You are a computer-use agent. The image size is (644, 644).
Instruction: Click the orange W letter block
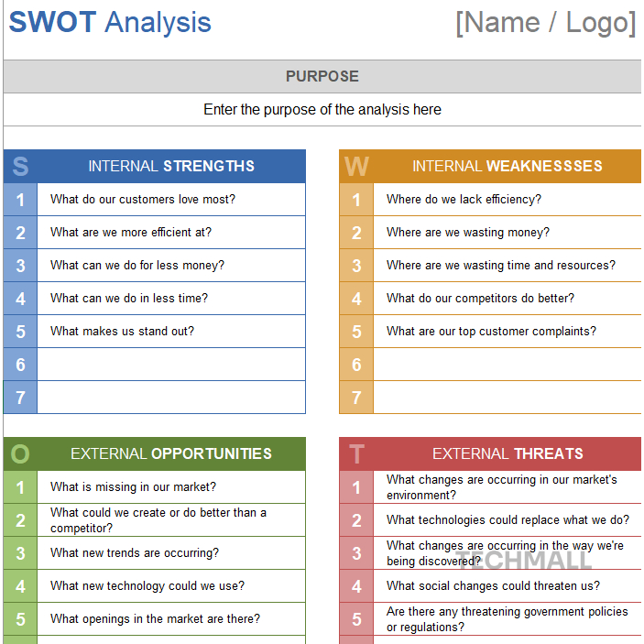(x=356, y=167)
